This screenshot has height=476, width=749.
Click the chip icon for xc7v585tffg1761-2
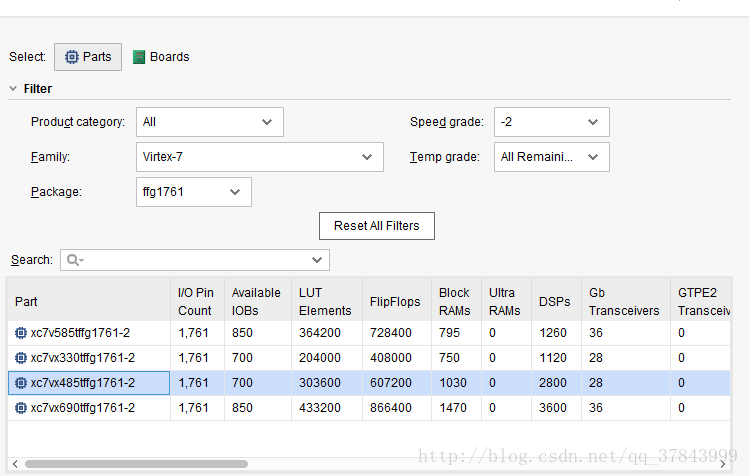pos(21,333)
